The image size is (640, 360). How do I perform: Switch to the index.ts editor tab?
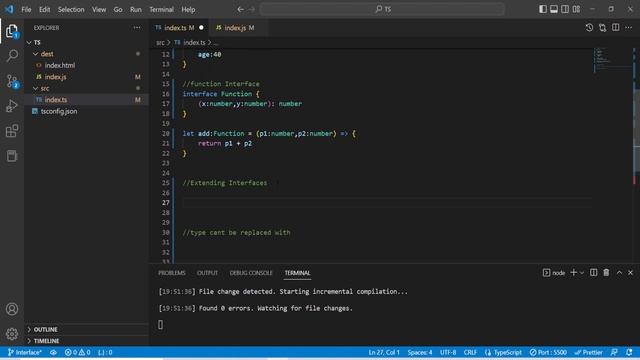pyautogui.click(x=179, y=28)
